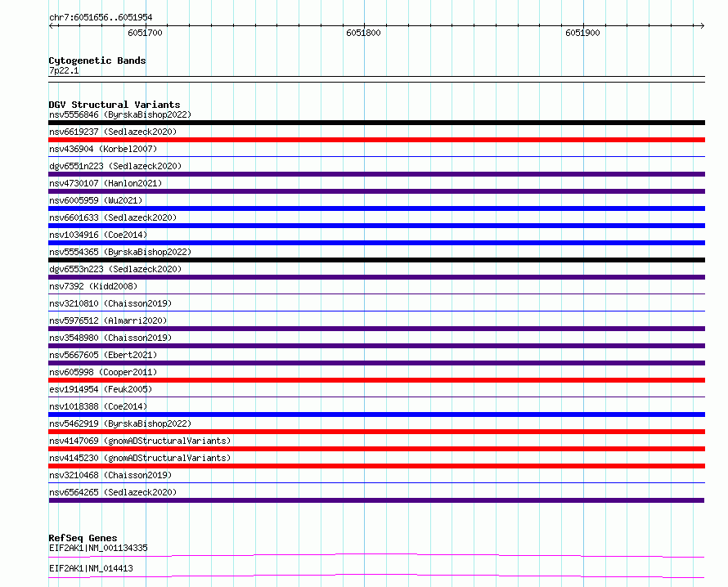Click the red bar under nsv605998
Image resolution: width=728 pixels, height=587 pixels.
(x=376, y=380)
